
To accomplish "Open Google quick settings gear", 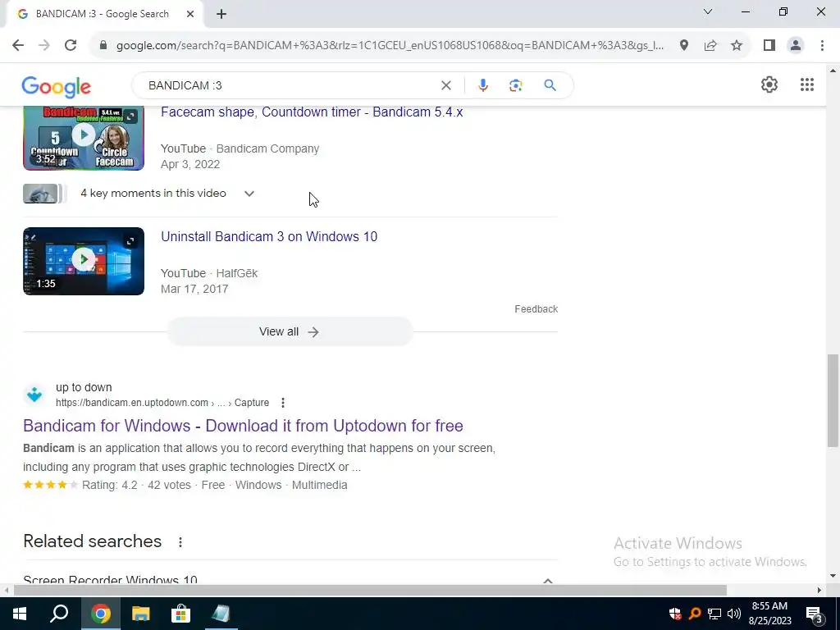I will point(769,84).
